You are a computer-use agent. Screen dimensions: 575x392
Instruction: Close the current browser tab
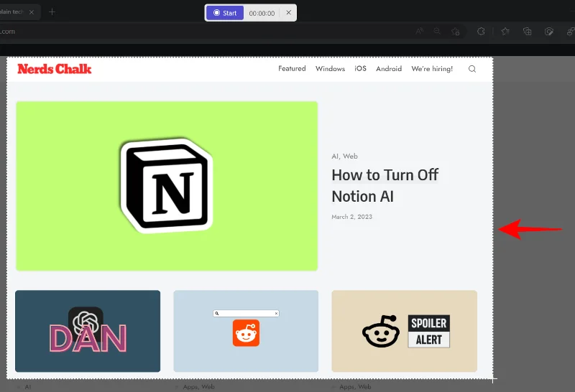click(x=32, y=12)
